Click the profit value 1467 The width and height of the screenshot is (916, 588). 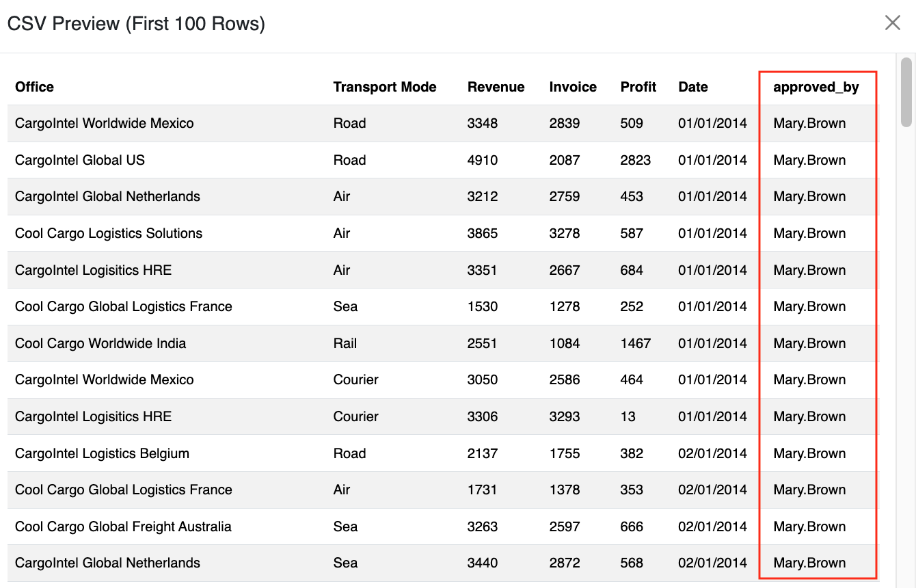pyautogui.click(x=635, y=343)
